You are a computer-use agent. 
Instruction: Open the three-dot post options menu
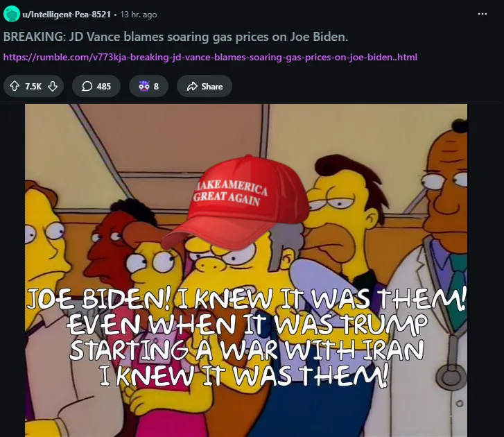[x=482, y=14]
